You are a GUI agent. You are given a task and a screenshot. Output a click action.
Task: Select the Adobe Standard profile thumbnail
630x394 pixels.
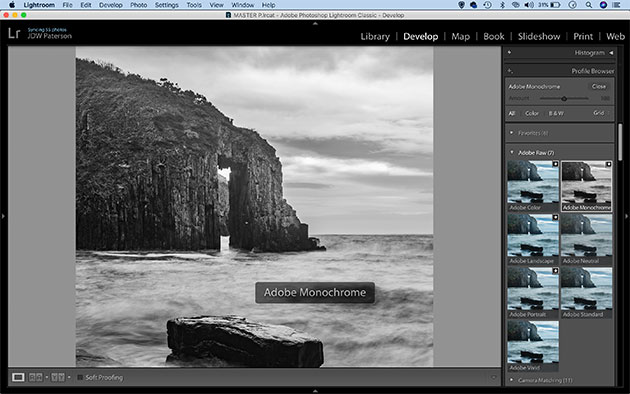(586, 292)
